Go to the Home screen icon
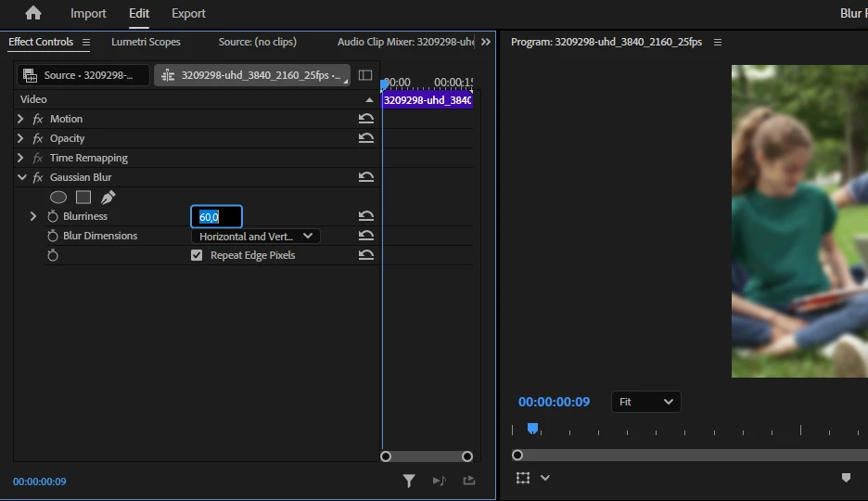Image resolution: width=868 pixels, height=501 pixels. pyautogui.click(x=33, y=13)
